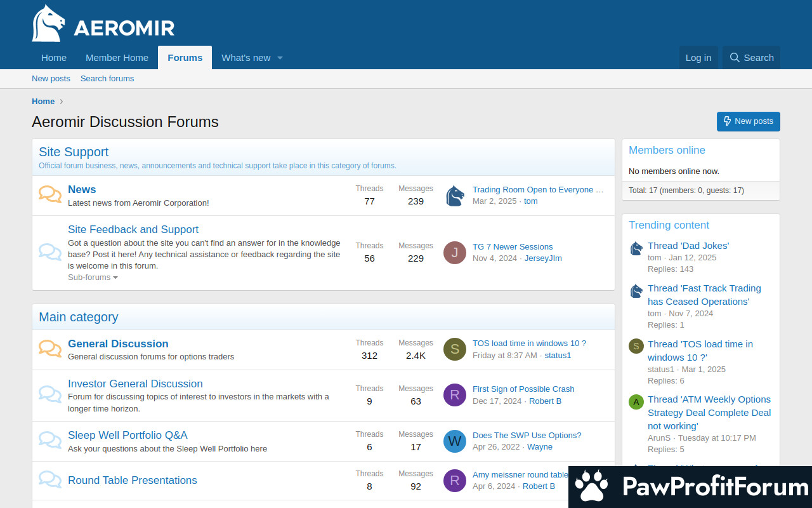The height and width of the screenshot is (508, 812).
Task: Open tom's horse avatar in News row
Action: pyautogui.click(x=455, y=196)
